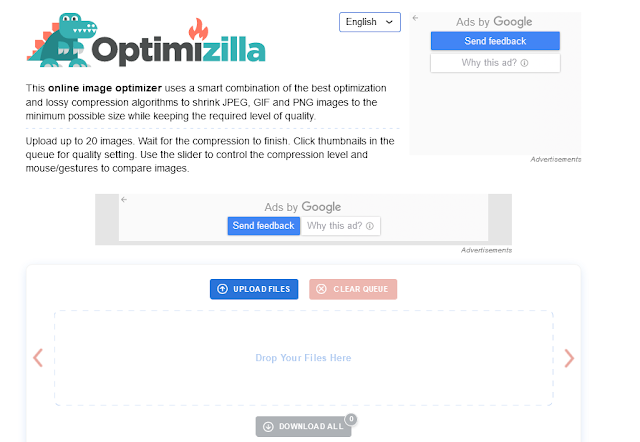Click the info icon in the banner ad
This screenshot has width=640, height=442.
(x=370, y=226)
